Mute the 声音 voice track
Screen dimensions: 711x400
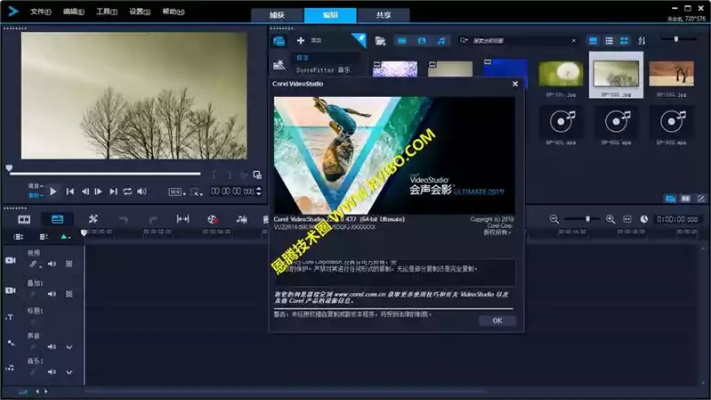[52, 347]
